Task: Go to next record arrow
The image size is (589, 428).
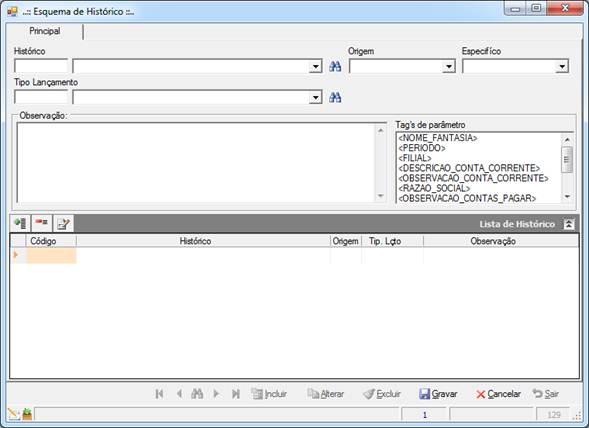Action: [216, 393]
